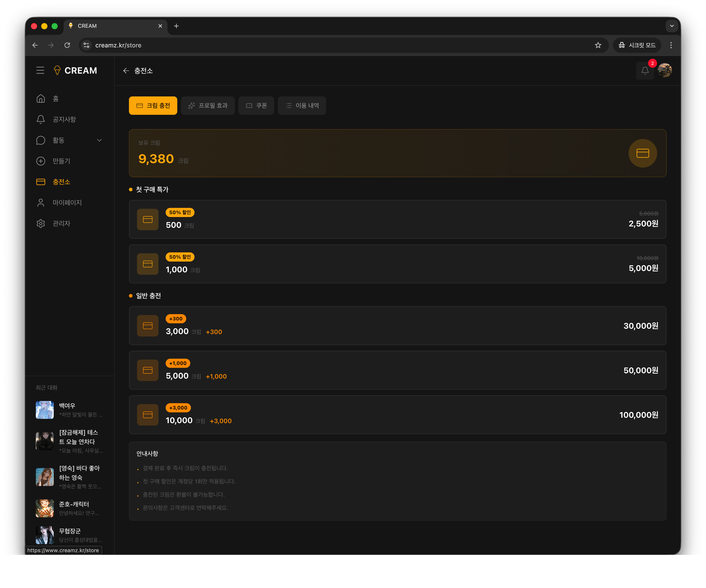
Task: Switch to the 쿠폰 tab
Action: [x=256, y=106]
